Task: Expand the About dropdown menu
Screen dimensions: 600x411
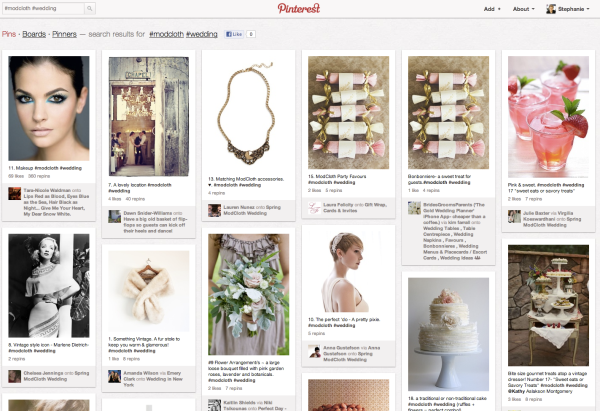Action: coord(523,9)
